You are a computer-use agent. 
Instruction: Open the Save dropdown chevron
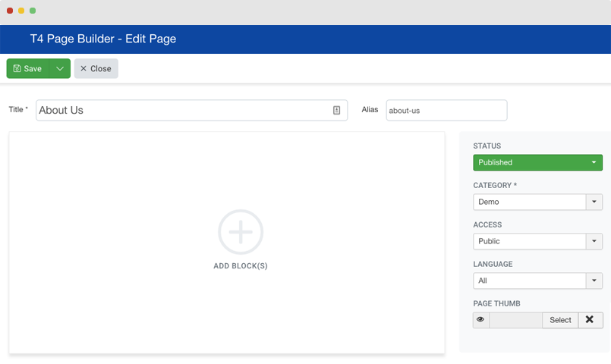60,68
